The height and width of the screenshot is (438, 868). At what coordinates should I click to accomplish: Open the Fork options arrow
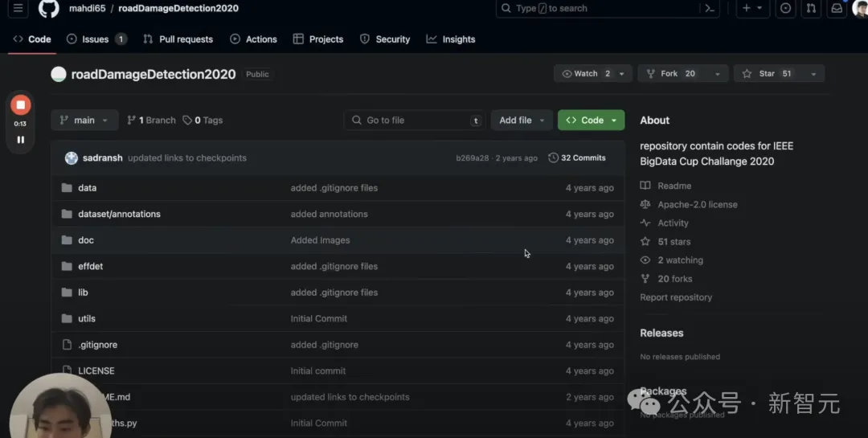[x=718, y=74]
